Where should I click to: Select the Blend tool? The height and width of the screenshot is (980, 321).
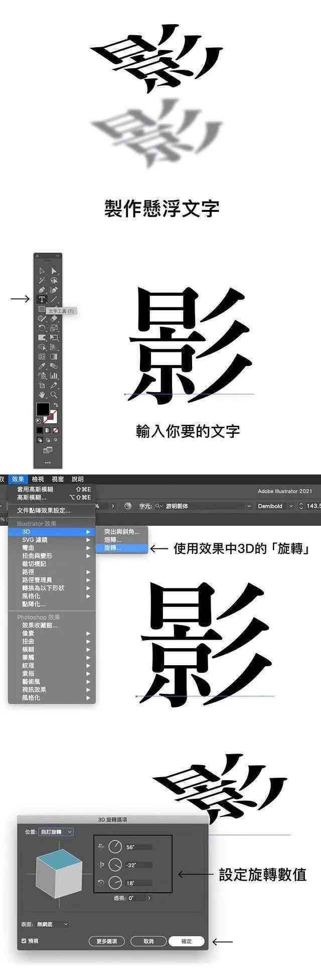tap(54, 366)
